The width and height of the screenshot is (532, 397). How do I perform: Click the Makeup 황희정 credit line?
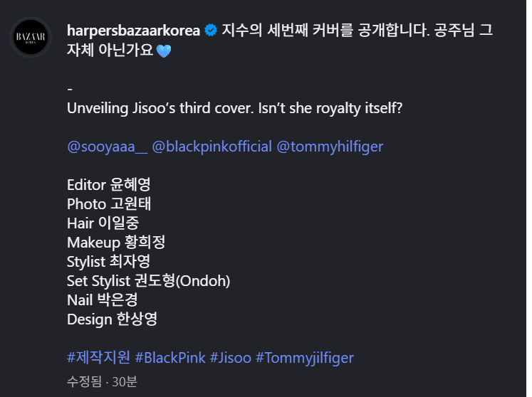pos(116,243)
